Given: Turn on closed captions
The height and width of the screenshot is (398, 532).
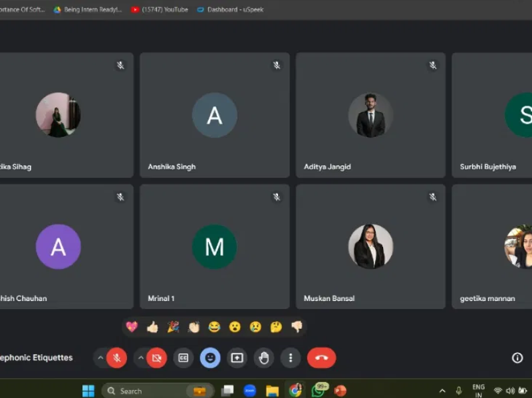Looking at the screenshot, I should pos(184,357).
